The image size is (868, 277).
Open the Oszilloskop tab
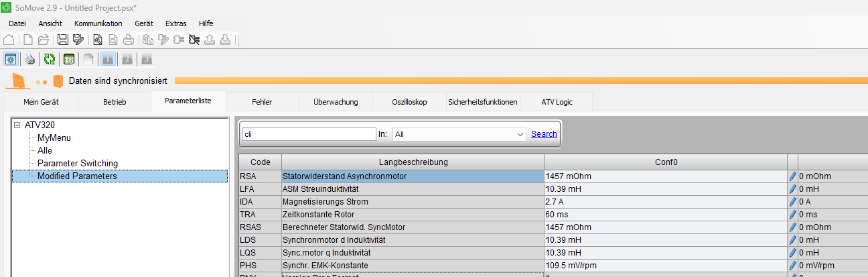[410, 102]
